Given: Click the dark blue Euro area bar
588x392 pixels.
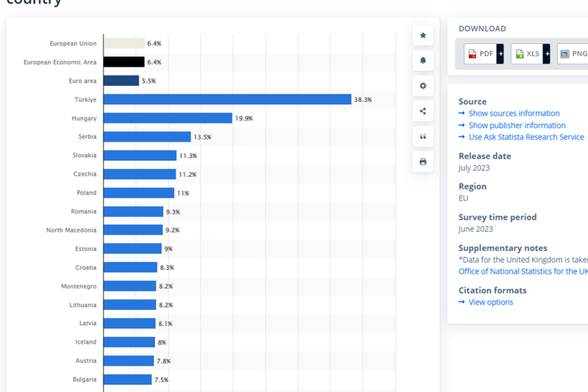Looking at the screenshot, I should pos(121,81).
